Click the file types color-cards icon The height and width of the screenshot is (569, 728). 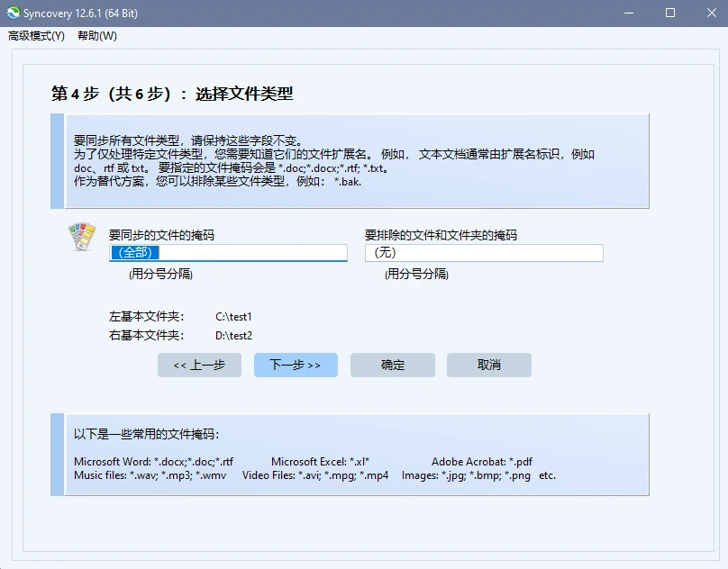pyautogui.click(x=82, y=236)
